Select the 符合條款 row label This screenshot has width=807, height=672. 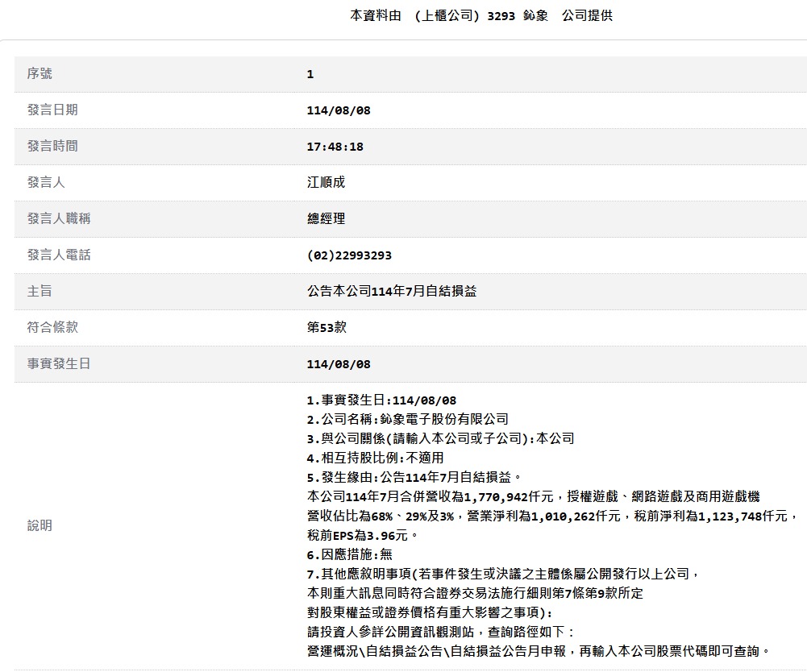[x=52, y=328]
